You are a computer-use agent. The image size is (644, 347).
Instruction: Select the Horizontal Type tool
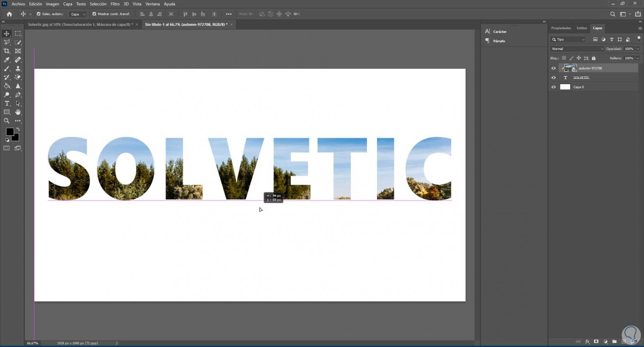[x=7, y=104]
